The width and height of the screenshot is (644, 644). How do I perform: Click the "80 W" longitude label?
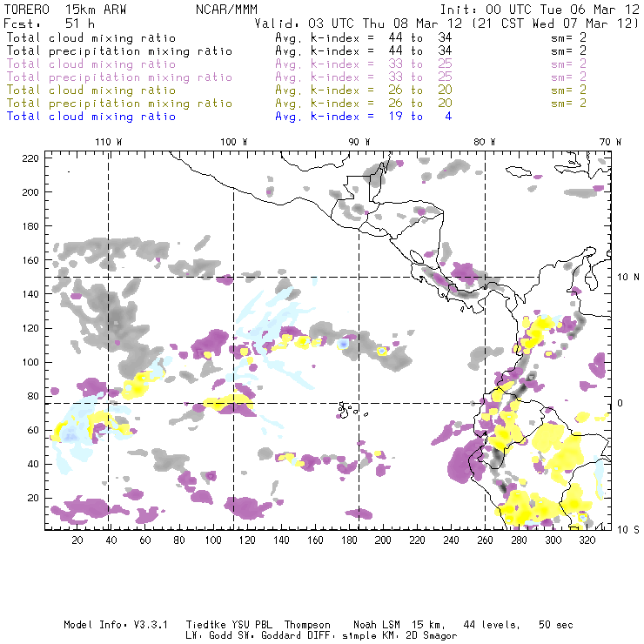point(484,142)
